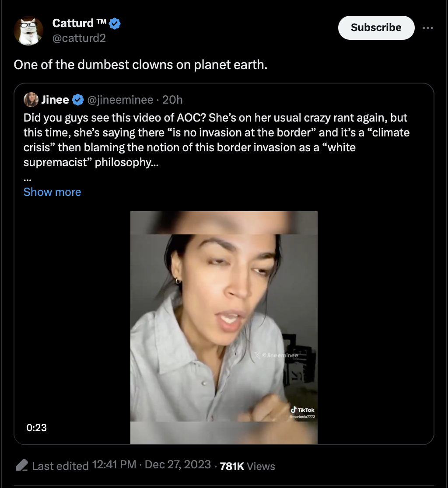Click the TikTok logo watermark on video
The image size is (448, 488).
click(302, 410)
